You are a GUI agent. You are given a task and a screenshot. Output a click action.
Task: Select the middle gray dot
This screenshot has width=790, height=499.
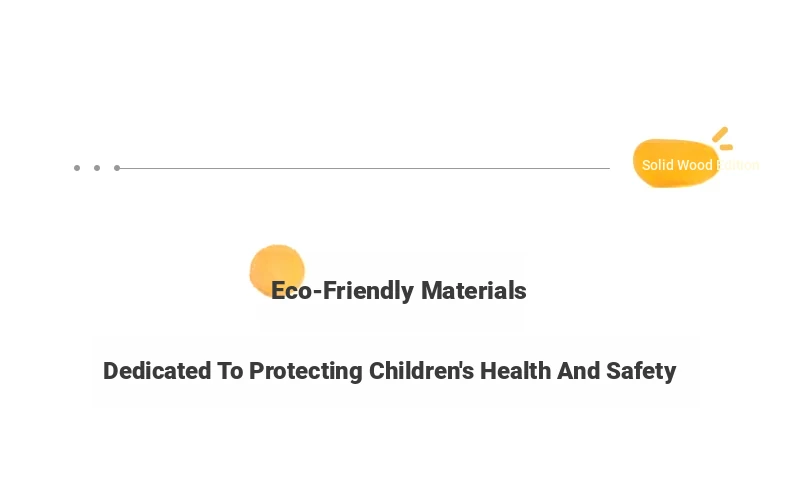(x=97, y=168)
